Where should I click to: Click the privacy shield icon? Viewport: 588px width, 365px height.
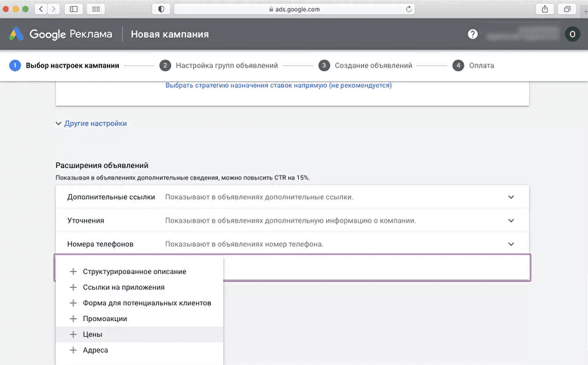tap(161, 9)
